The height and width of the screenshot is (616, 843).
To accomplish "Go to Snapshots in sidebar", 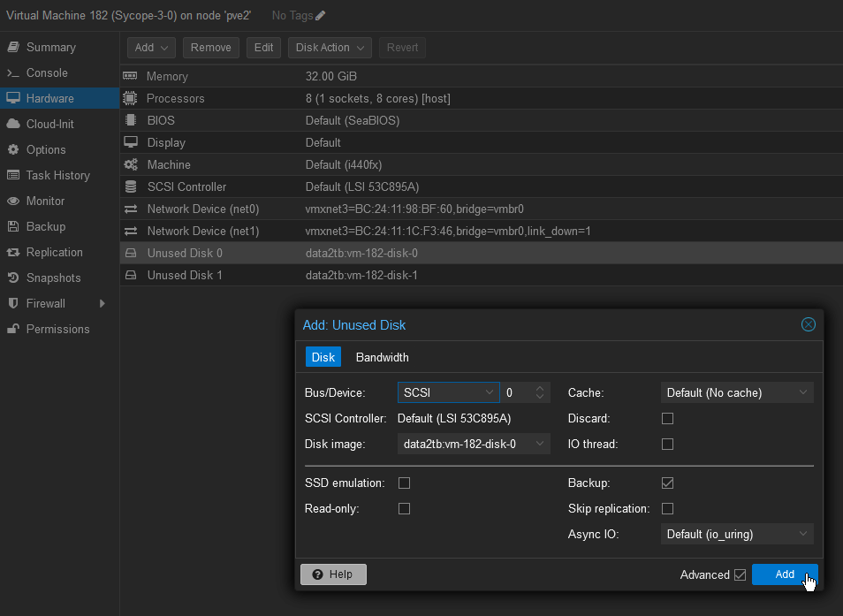I will [x=53, y=278].
